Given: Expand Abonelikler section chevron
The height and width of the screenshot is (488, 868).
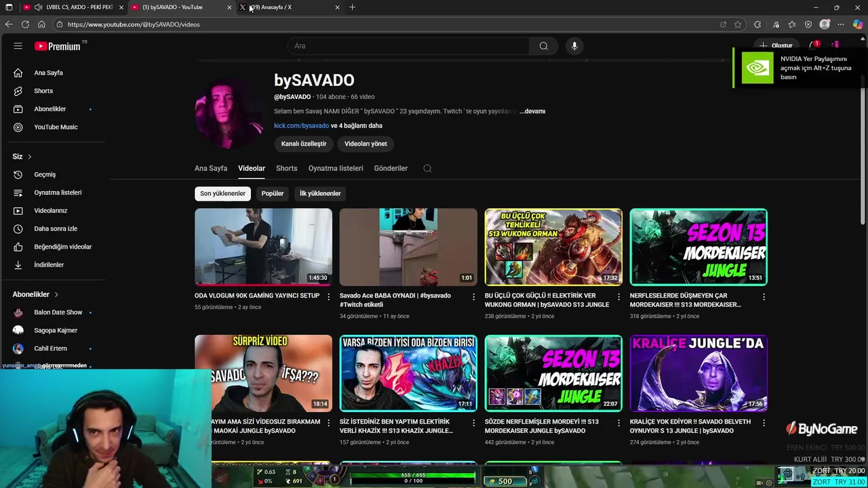Looking at the screenshot, I should [56, 294].
